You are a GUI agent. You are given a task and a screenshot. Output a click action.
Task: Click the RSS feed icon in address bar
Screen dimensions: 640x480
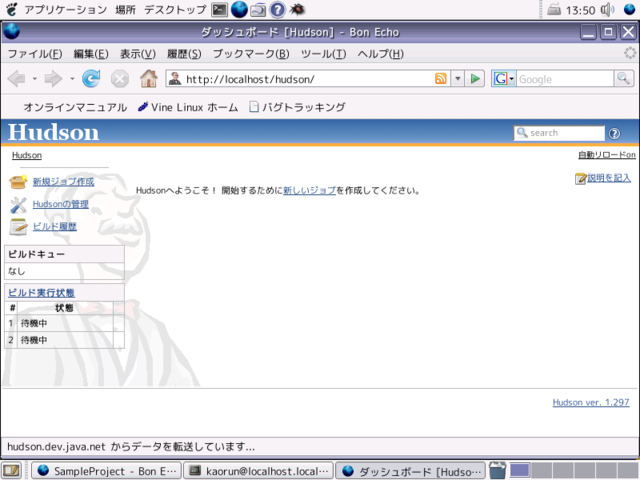(440, 78)
